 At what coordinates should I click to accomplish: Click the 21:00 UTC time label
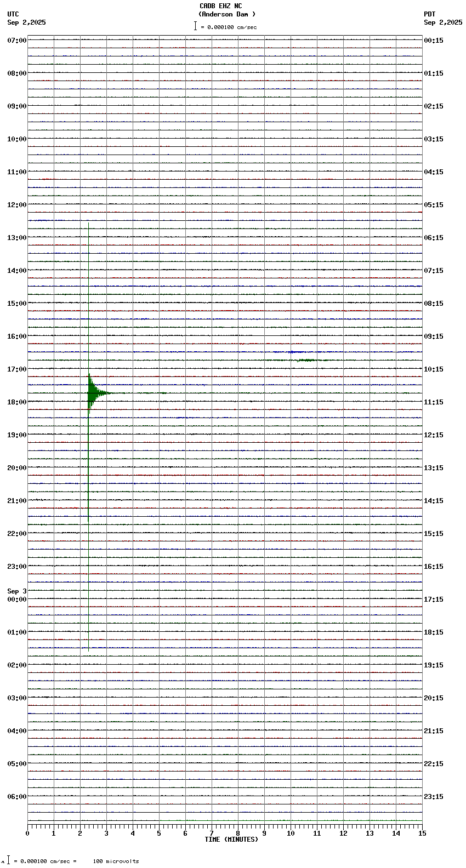click(x=17, y=501)
